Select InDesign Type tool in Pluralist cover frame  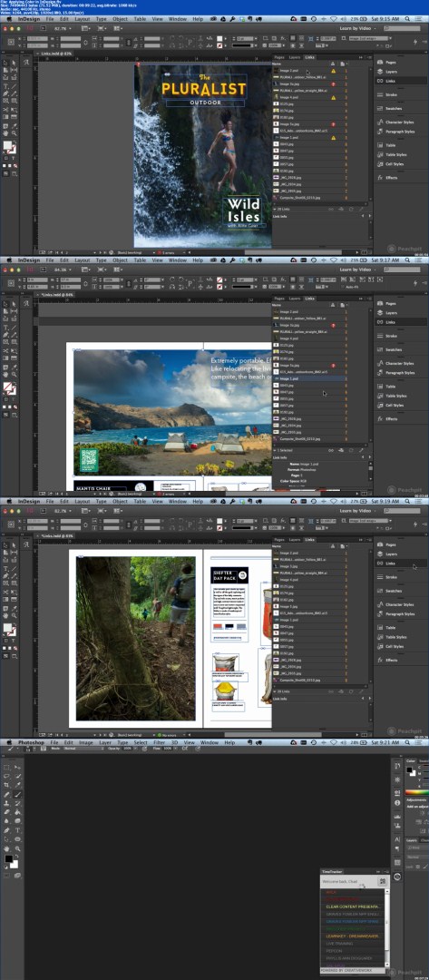click(x=5, y=86)
